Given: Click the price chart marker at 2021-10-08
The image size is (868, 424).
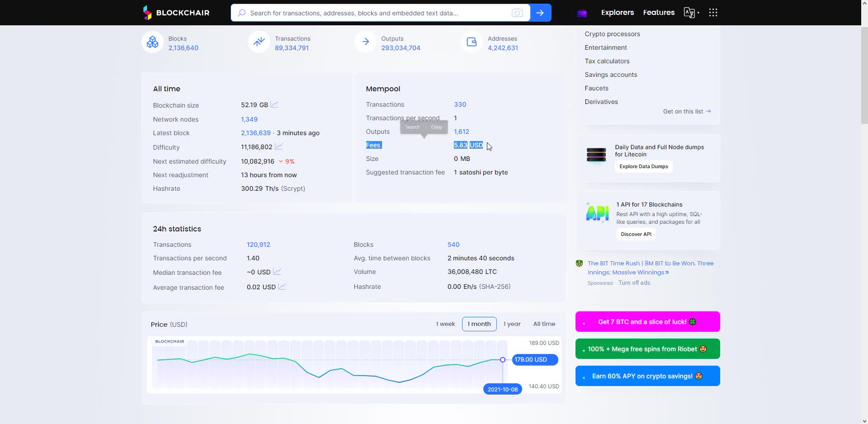Looking at the screenshot, I should tap(502, 360).
